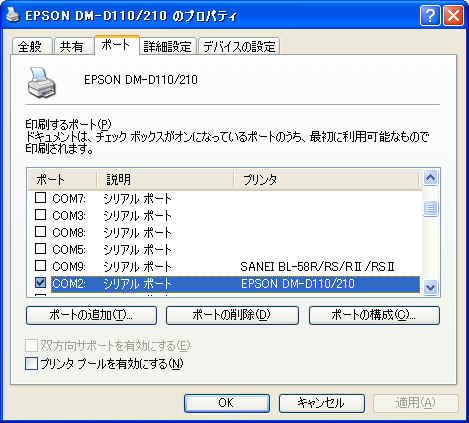
Task: Click the large EPSON printer icon
Action: pos(41,83)
